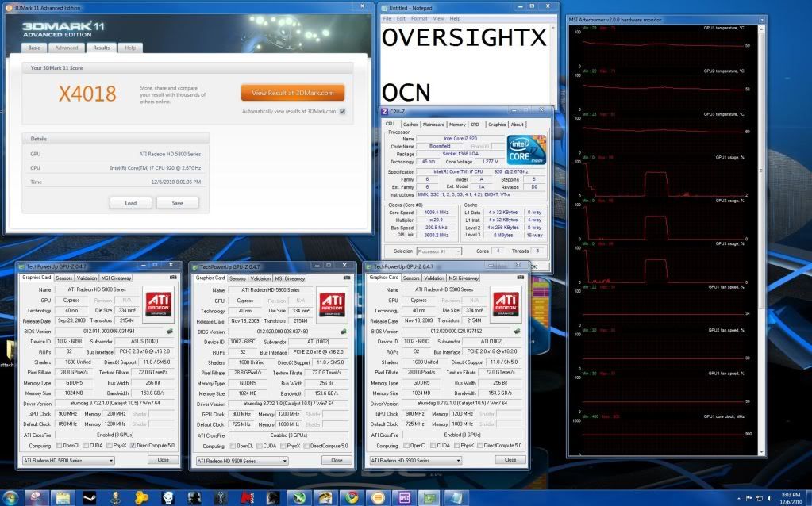Toggle OpenCL checkbox in middle GPU-Z window
Image resolution: width=812 pixels, height=506 pixels.
tap(233, 446)
